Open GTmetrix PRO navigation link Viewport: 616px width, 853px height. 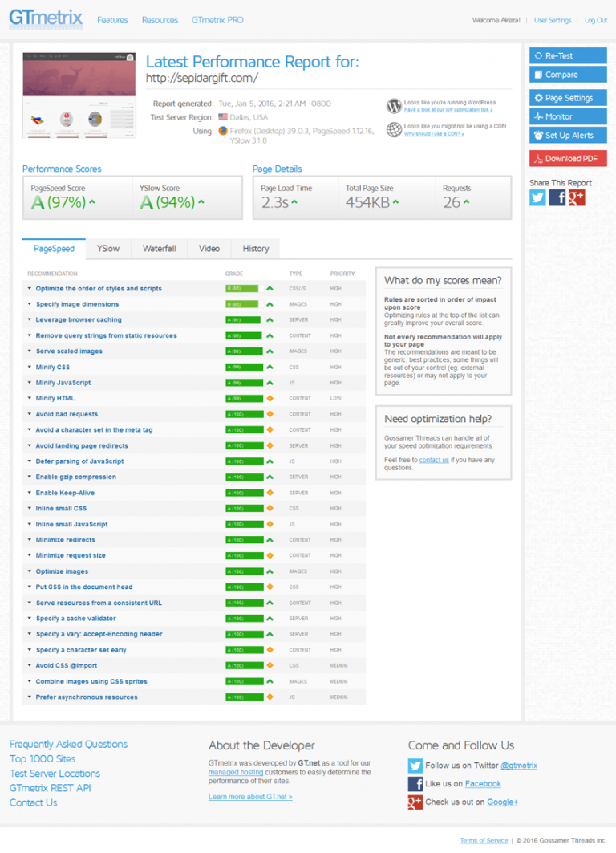[217, 20]
